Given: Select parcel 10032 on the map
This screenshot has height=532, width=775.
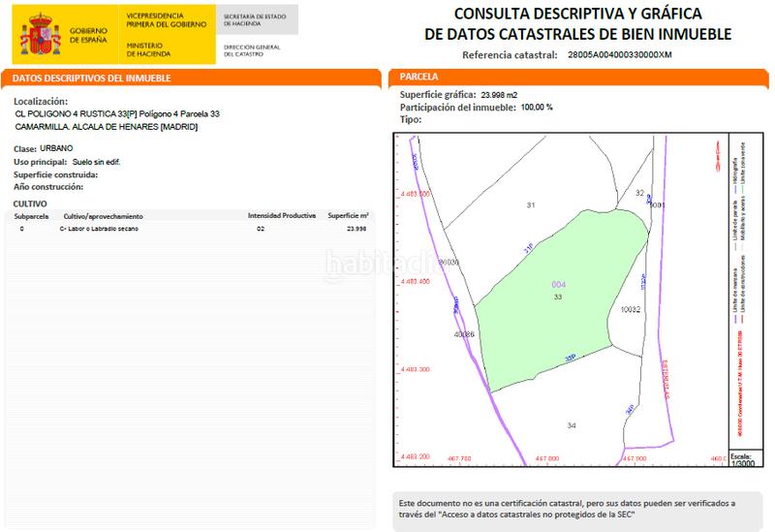Looking at the screenshot, I should point(630,309).
